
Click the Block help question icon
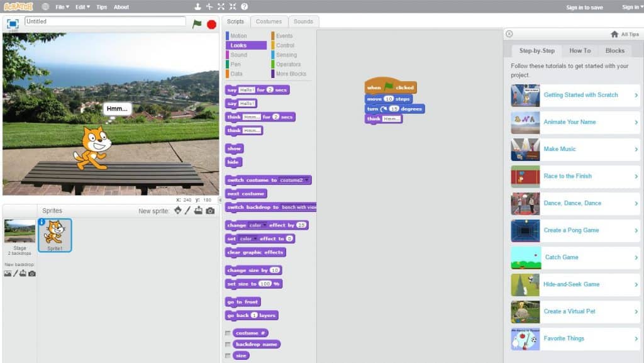pos(245,6)
